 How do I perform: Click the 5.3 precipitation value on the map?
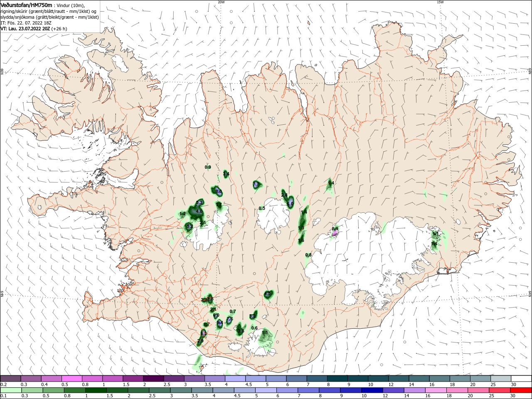pos(199,202)
